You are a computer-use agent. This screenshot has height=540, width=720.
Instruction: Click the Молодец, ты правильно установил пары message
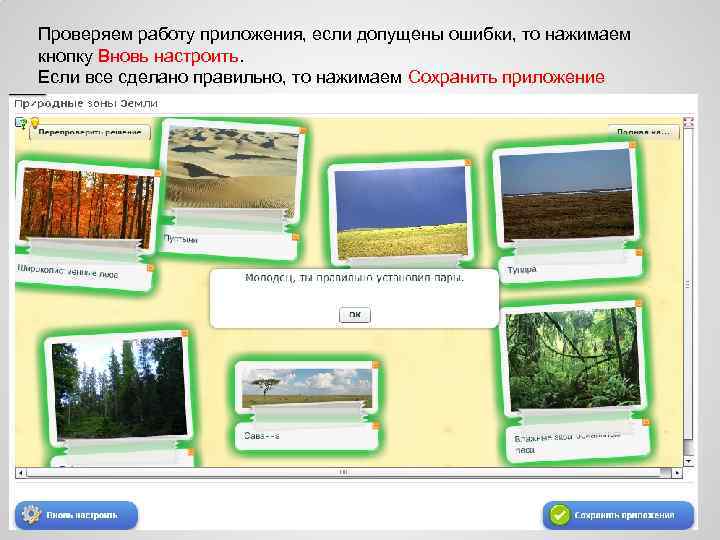pyautogui.click(x=354, y=278)
